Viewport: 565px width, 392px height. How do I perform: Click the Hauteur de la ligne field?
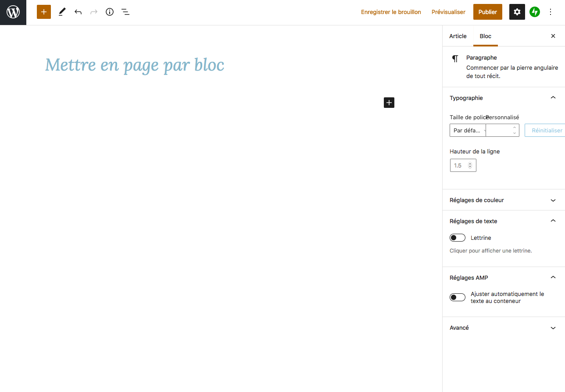(460, 165)
